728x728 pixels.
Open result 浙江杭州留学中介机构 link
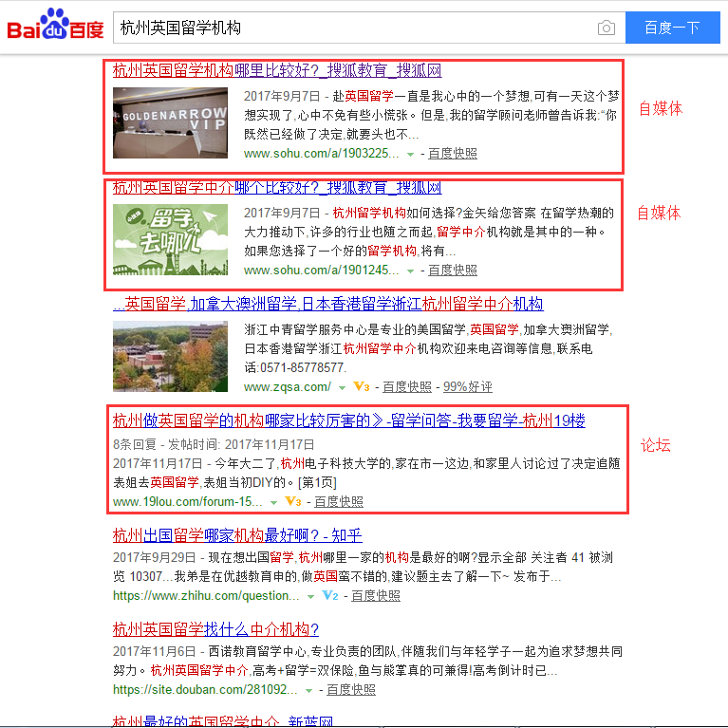(328, 304)
